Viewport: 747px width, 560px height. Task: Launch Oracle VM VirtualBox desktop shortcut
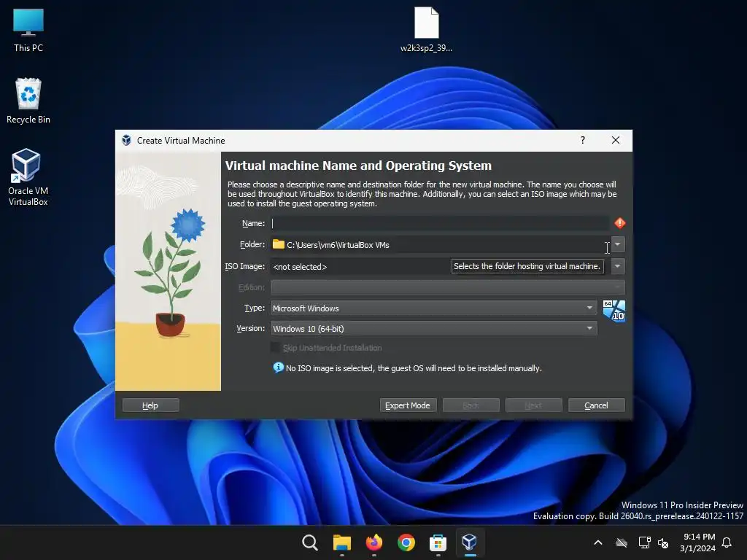pos(28,177)
